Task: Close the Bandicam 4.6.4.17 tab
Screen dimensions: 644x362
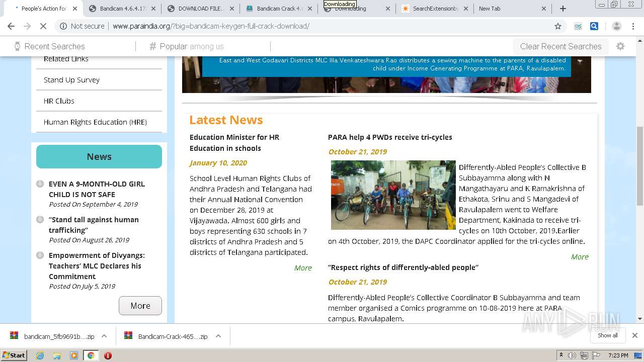Action: [x=153, y=9]
